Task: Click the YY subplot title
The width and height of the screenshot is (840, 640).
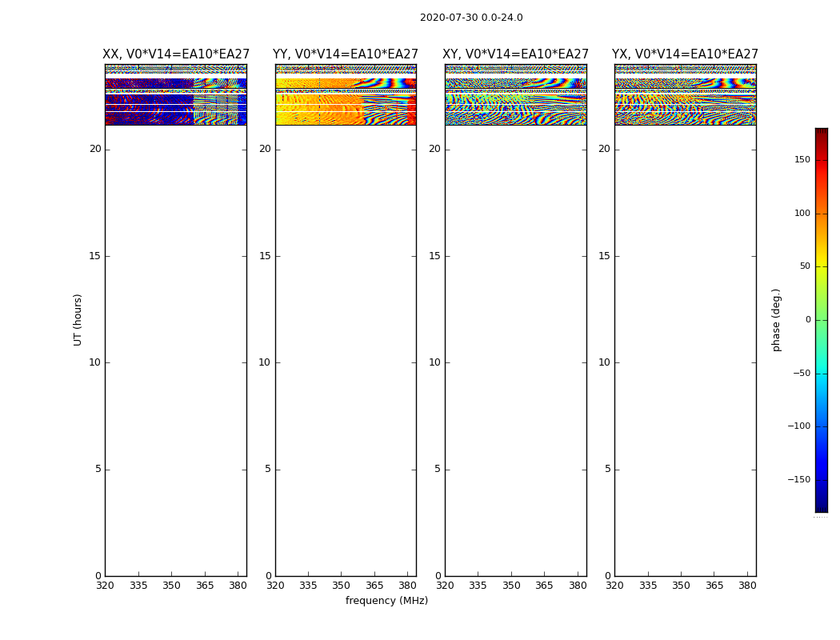Action: click(346, 54)
